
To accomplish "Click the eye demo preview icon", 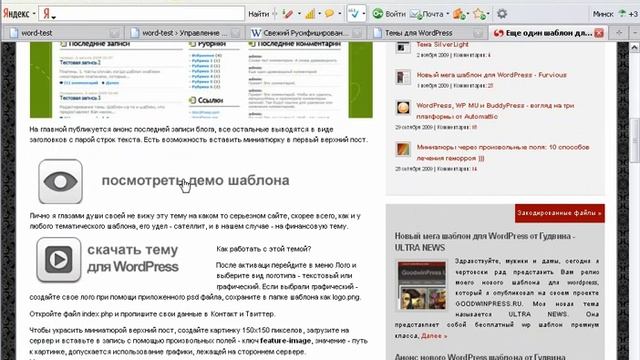I will pyautogui.click(x=60, y=181).
